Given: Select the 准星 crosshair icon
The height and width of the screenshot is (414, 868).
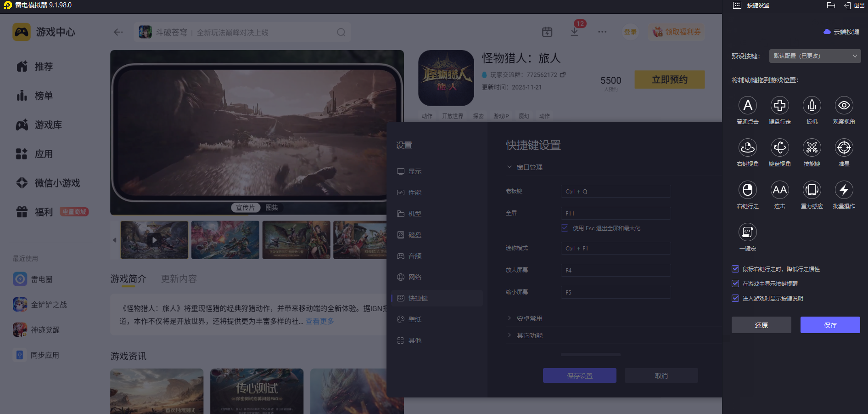Looking at the screenshot, I should click(x=844, y=148).
